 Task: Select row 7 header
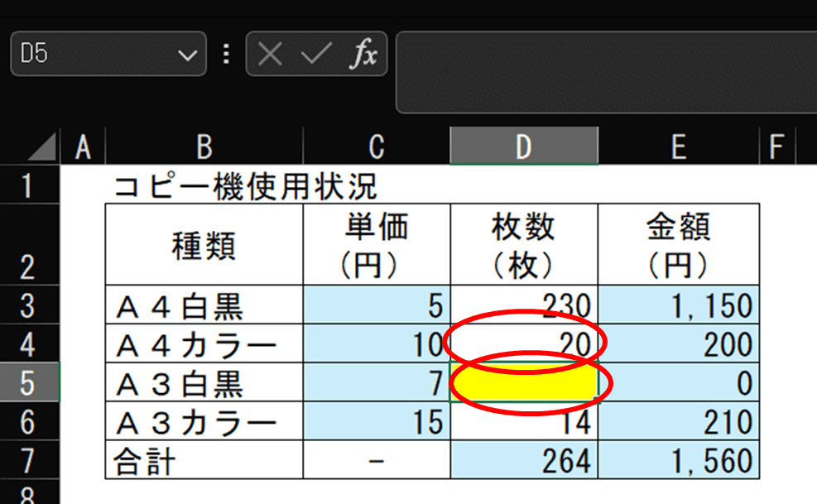[30, 459]
